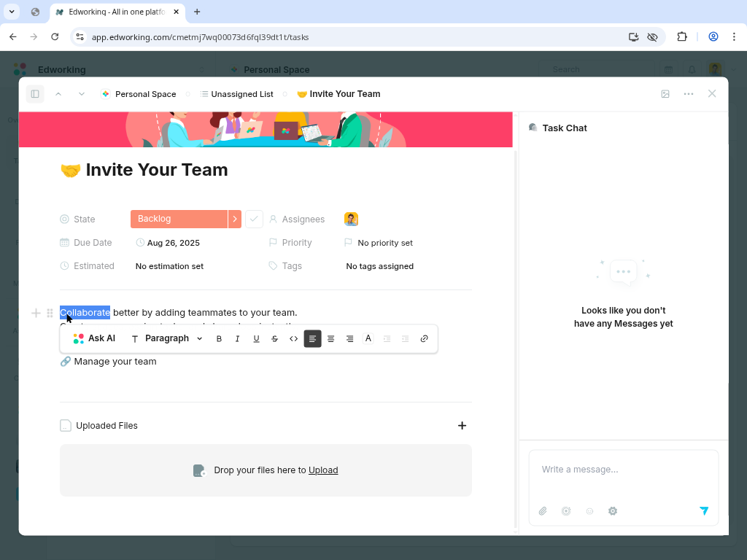The width and height of the screenshot is (747, 560).
Task: Click the Ask AI button
Action: click(95, 338)
